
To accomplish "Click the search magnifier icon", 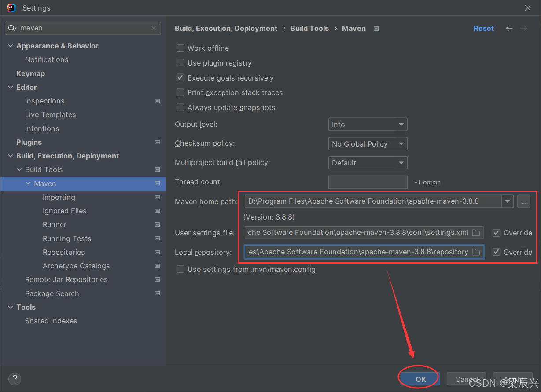I will pos(12,28).
